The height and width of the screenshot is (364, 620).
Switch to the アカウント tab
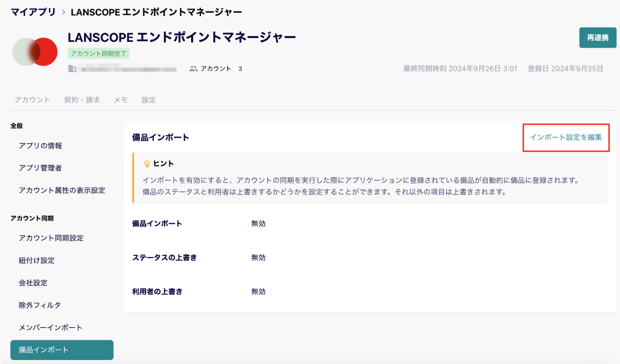coord(32,100)
